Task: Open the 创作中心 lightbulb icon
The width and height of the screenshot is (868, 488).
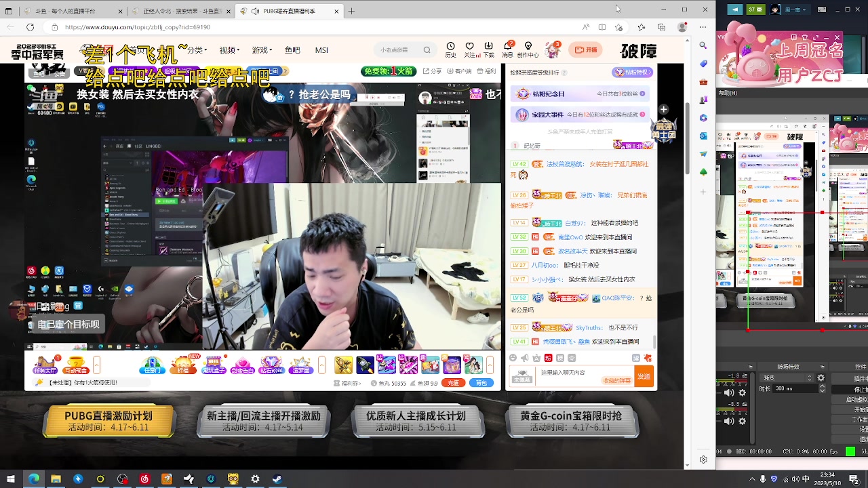Action: pos(528,49)
